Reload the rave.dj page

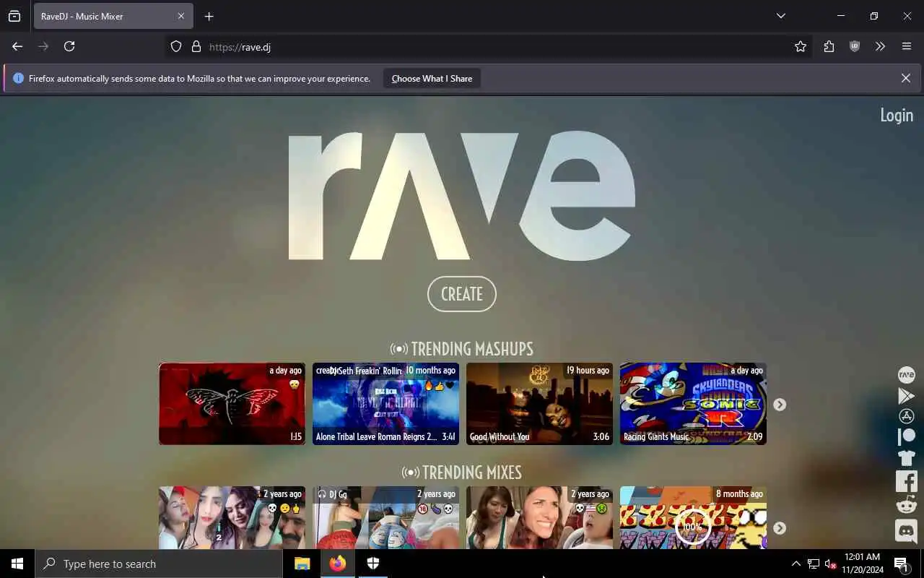pyautogui.click(x=69, y=46)
